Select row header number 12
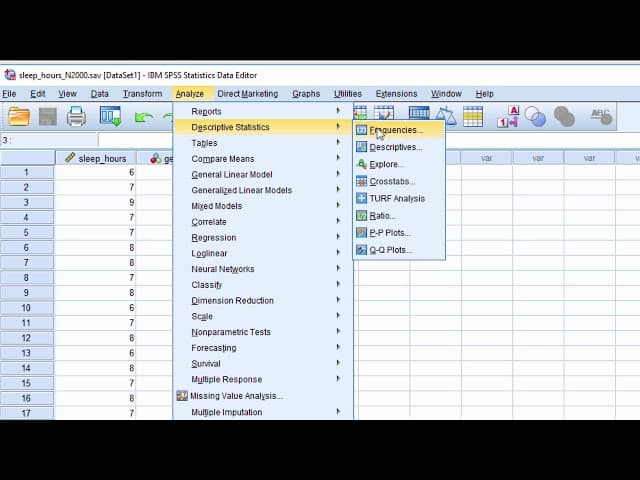 27,338
